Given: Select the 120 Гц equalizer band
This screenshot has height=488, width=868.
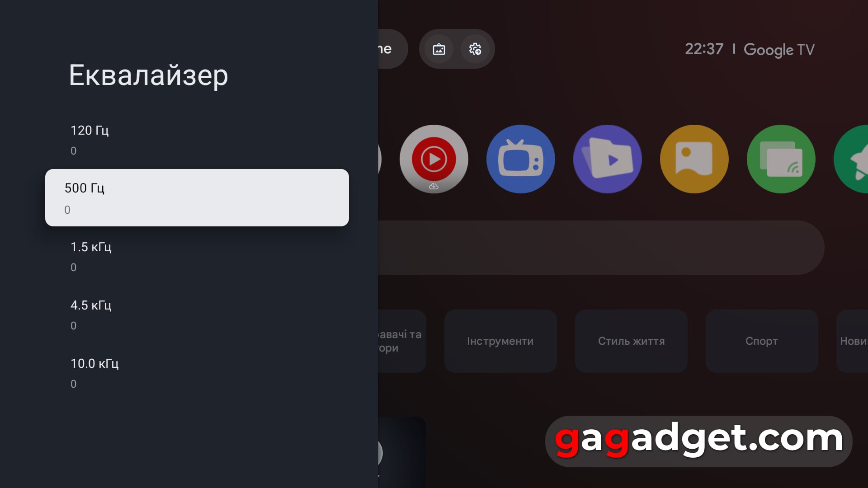Looking at the screenshot, I should pyautogui.click(x=197, y=140).
